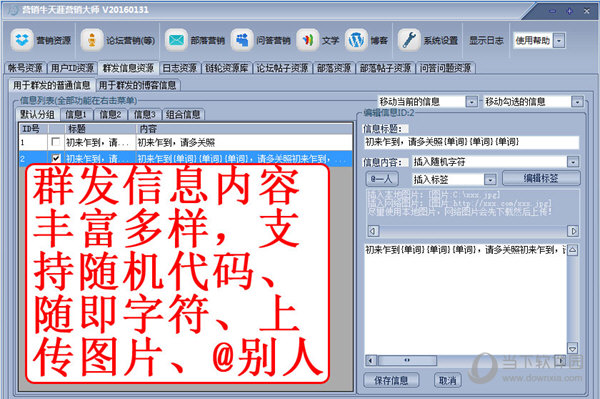Select 用于群发的博客信息 sub-tab

coord(137,85)
